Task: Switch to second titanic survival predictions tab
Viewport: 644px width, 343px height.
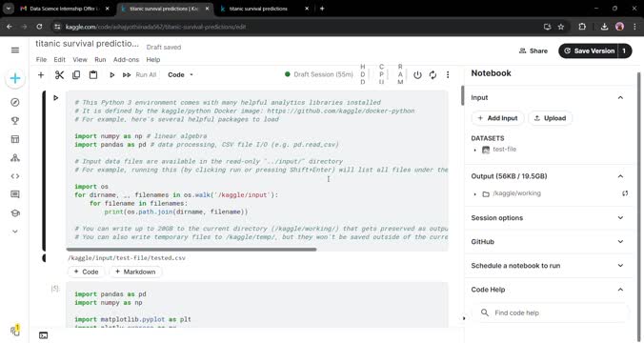Action: coord(264,9)
